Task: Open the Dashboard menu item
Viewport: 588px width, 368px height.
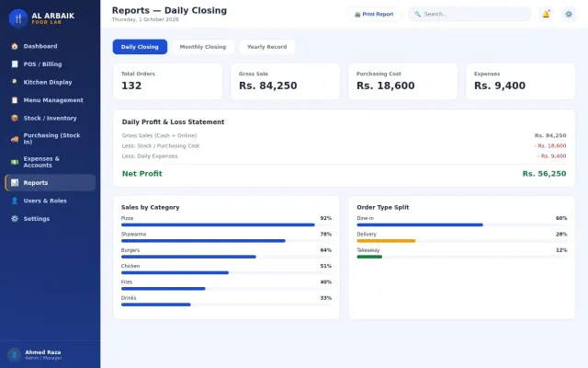Action: (51, 46)
